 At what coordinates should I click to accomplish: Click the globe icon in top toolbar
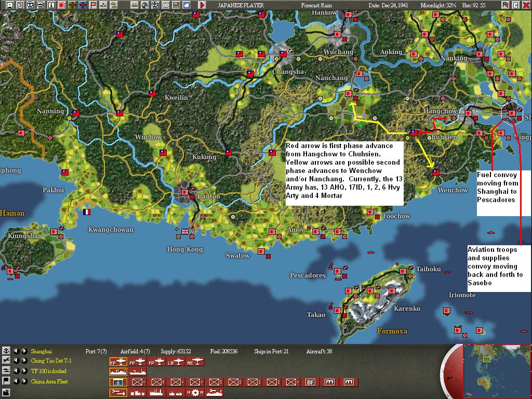[145, 5]
